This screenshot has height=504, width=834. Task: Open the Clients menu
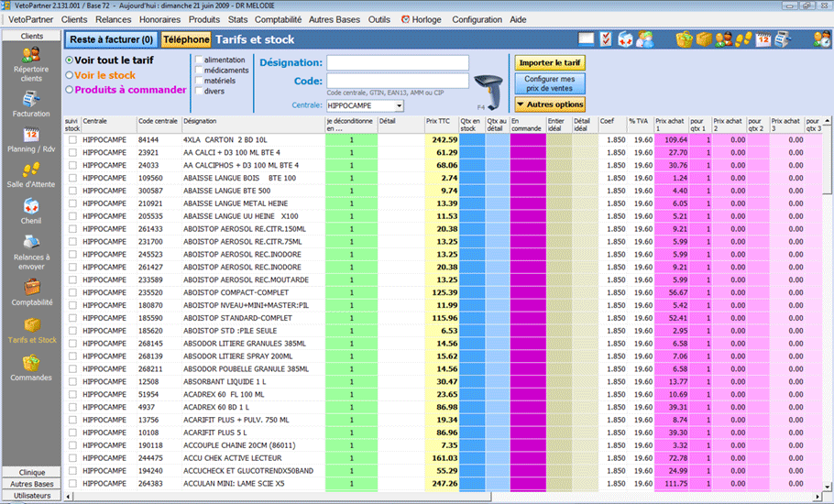[74, 19]
